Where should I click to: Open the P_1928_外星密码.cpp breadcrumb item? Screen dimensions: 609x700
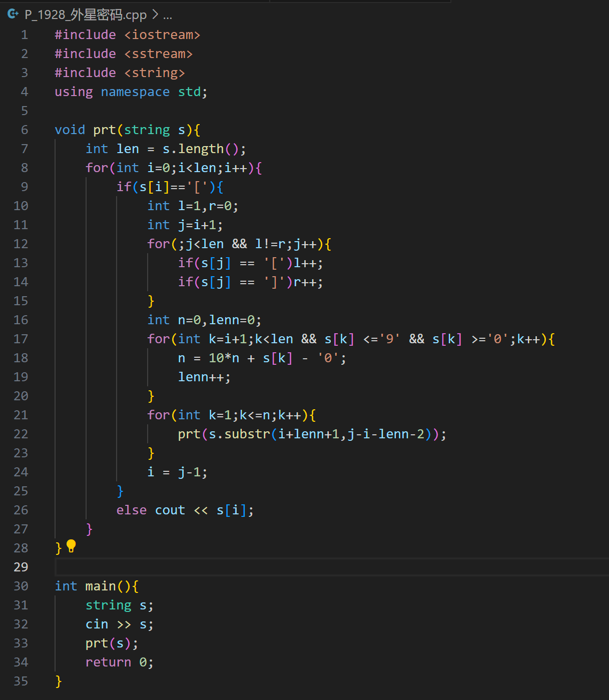86,15
